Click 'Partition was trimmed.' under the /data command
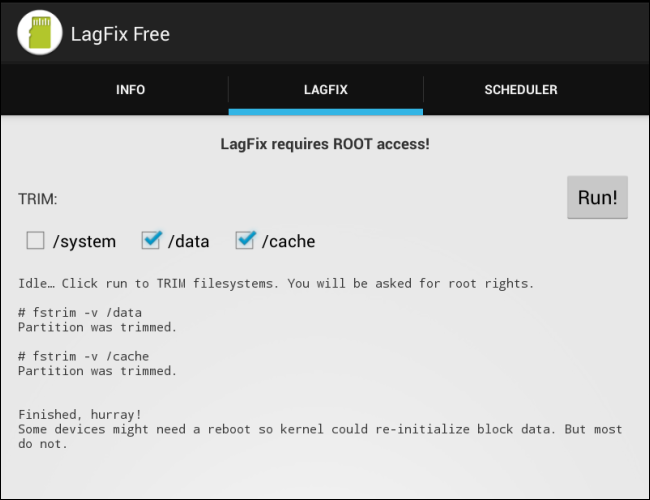The height and width of the screenshot is (500, 650). 96,327
